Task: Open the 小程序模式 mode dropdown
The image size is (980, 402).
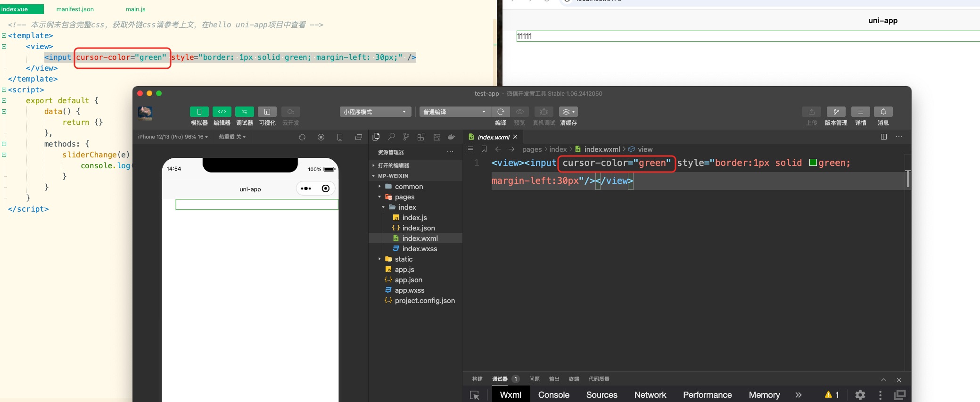Action: [x=375, y=112]
